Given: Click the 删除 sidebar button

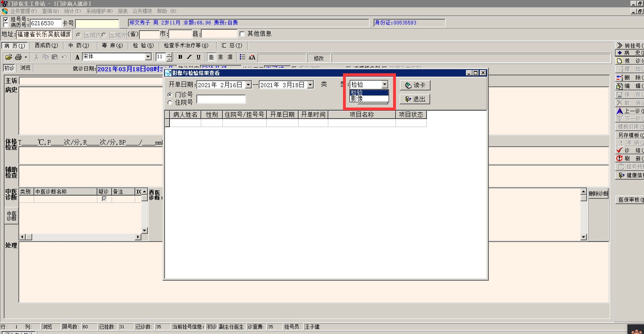Looking at the screenshot, I should [x=630, y=77].
